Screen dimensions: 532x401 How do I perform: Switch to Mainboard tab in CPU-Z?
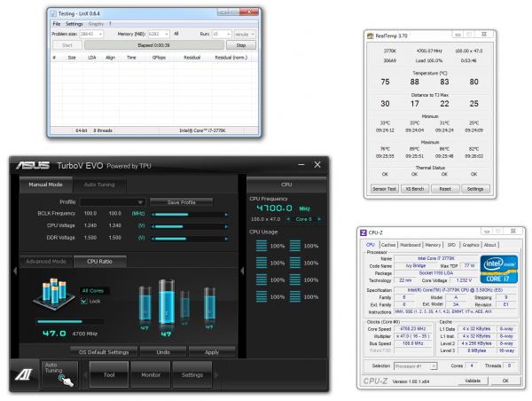[411, 245]
